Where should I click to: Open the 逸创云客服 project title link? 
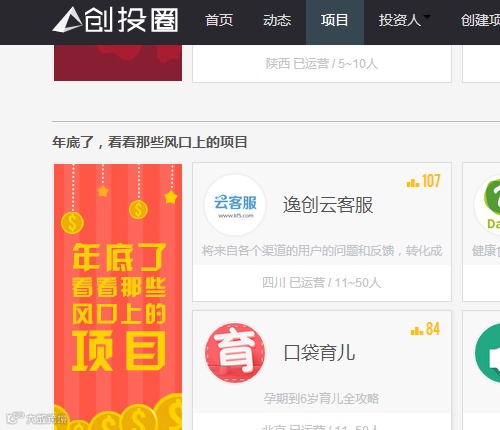pos(328,205)
